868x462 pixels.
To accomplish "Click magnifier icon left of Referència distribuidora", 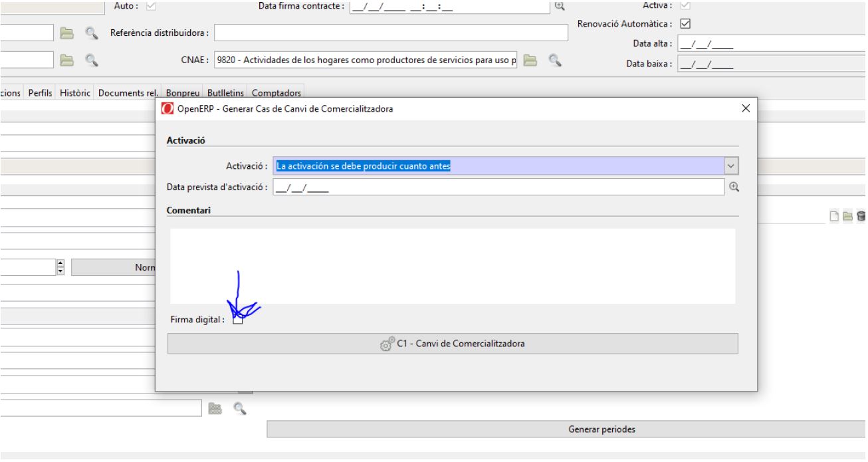I will click(90, 32).
